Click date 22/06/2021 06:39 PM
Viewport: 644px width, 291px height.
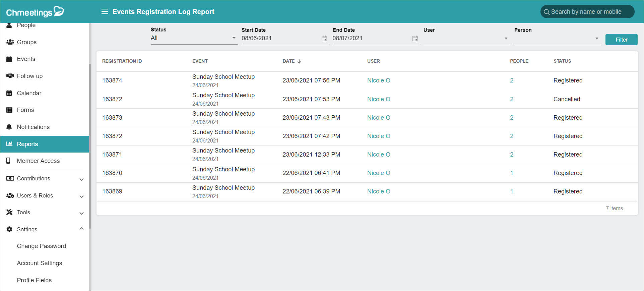[311, 191]
